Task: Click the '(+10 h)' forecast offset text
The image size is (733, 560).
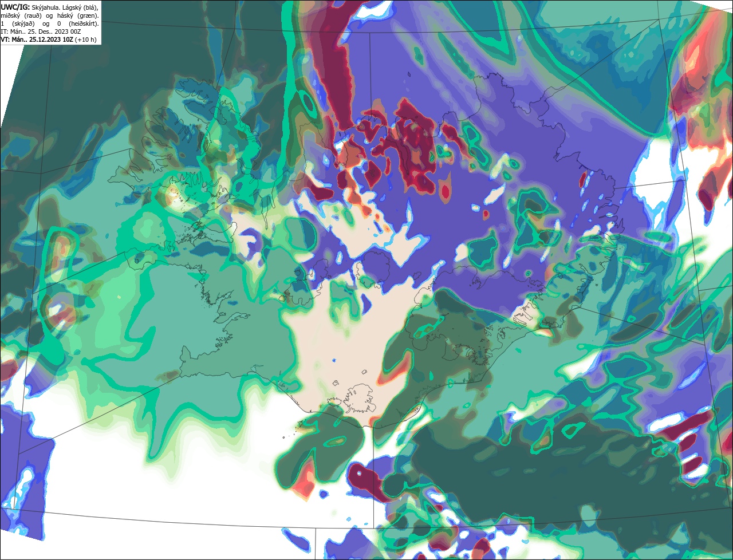Action: click(x=86, y=40)
